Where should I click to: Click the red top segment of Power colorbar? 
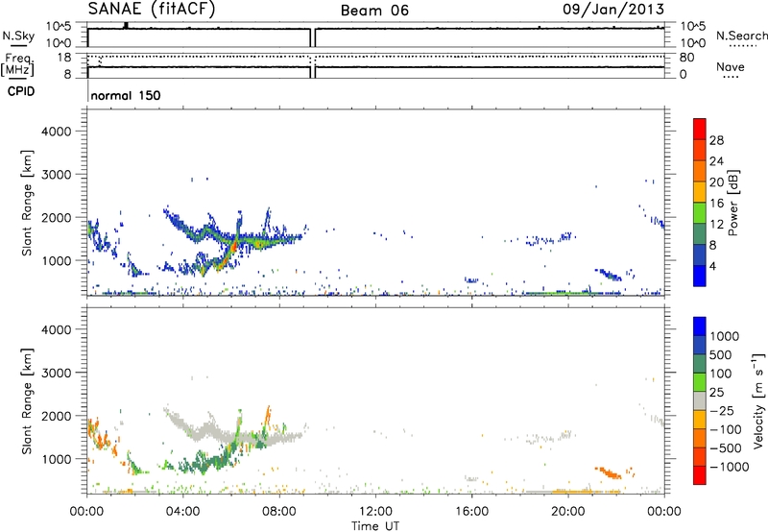pyautogui.click(x=700, y=130)
